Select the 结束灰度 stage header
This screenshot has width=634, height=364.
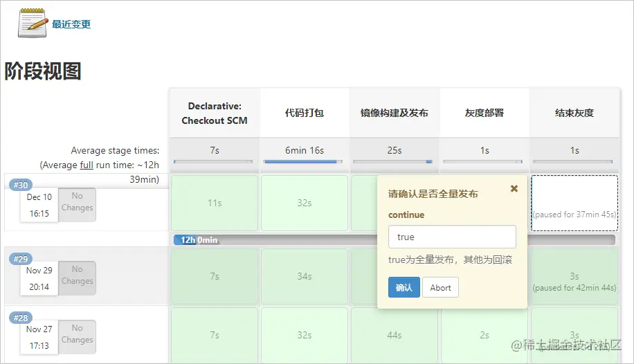point(574,113)
